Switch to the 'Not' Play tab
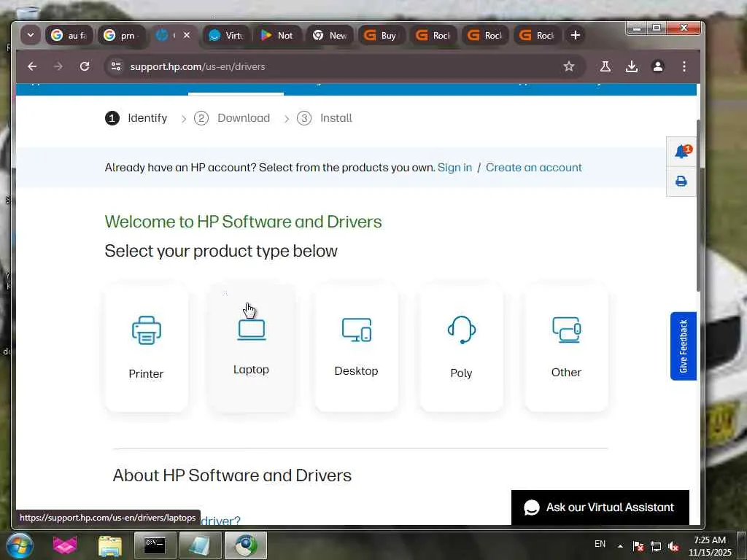 click(278, 35)
